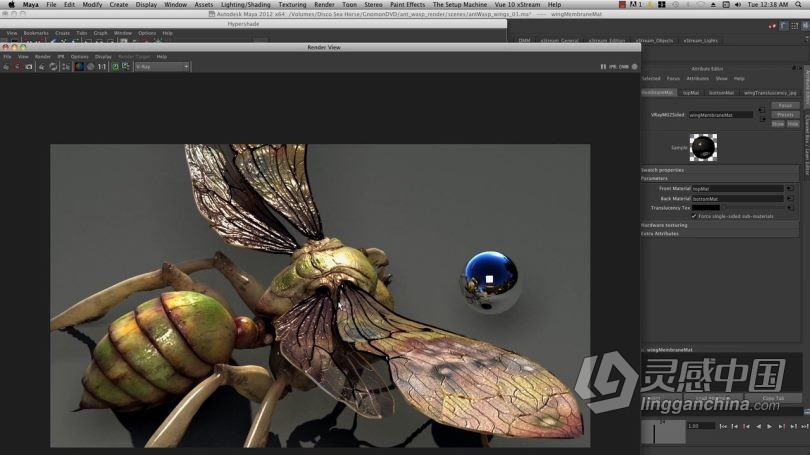
Task: Click the snapshot camera icon in Render View
Action: 29,67
